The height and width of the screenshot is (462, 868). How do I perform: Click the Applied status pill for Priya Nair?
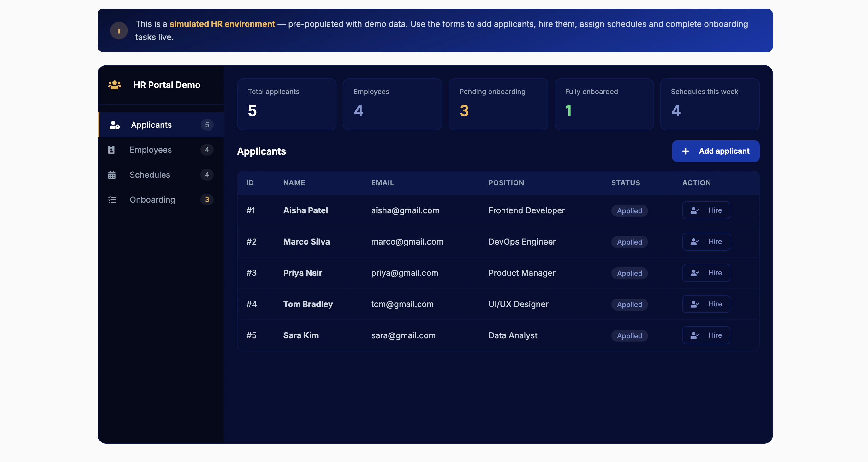[x=629, y=273]
